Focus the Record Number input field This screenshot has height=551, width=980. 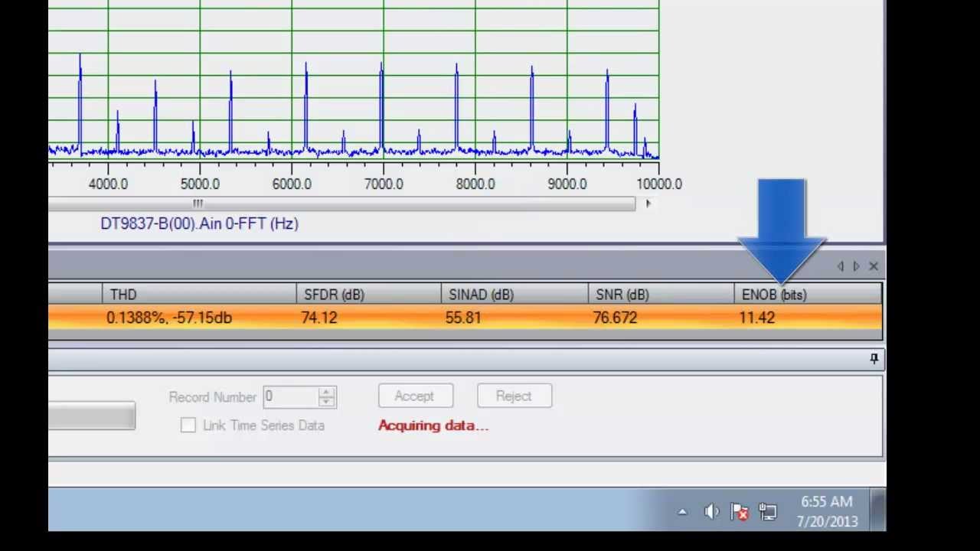[x=290, y=396]
